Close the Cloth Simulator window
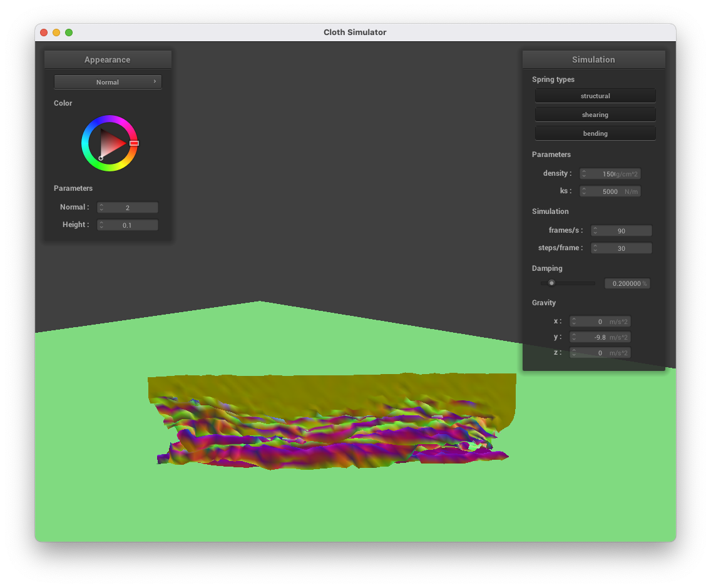Image resolution: width=711 pixels, height=588 pixels. (x=44, y=32)
